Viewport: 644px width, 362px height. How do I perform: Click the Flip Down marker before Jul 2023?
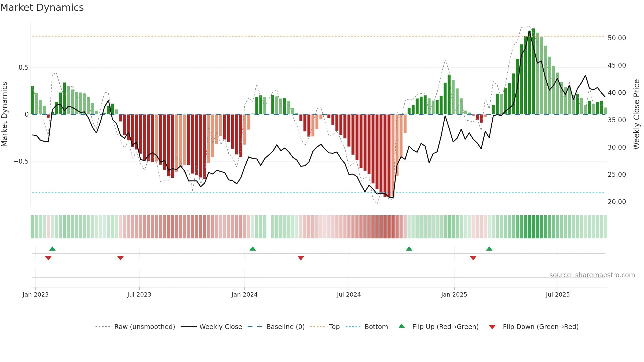120,258
